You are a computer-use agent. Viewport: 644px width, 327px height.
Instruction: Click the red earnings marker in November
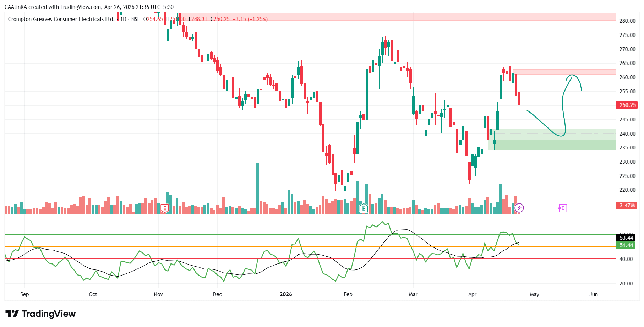[x=164, y=208]
